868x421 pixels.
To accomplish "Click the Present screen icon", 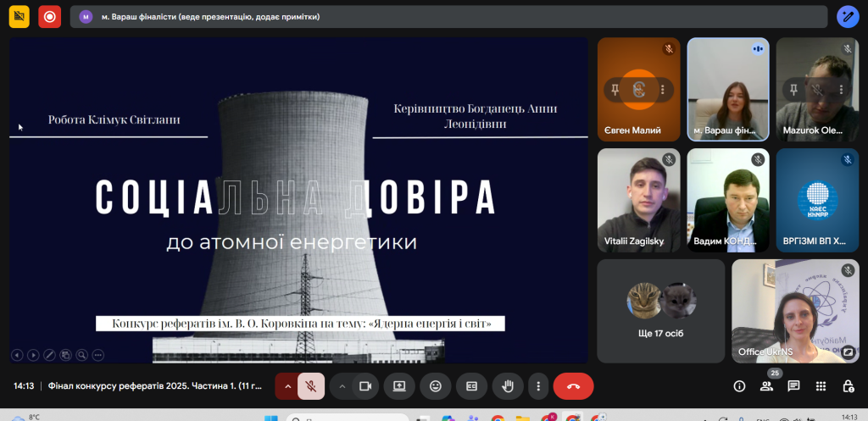I will (399, 386).
